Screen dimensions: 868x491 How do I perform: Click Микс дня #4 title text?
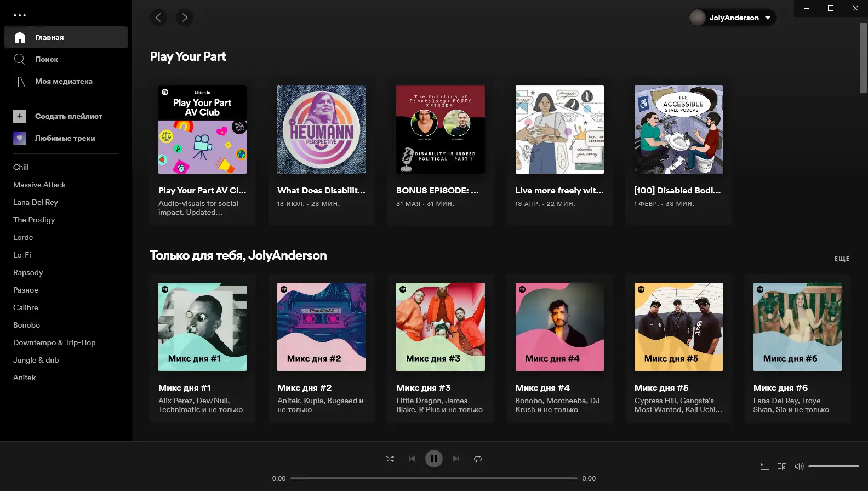542,388
